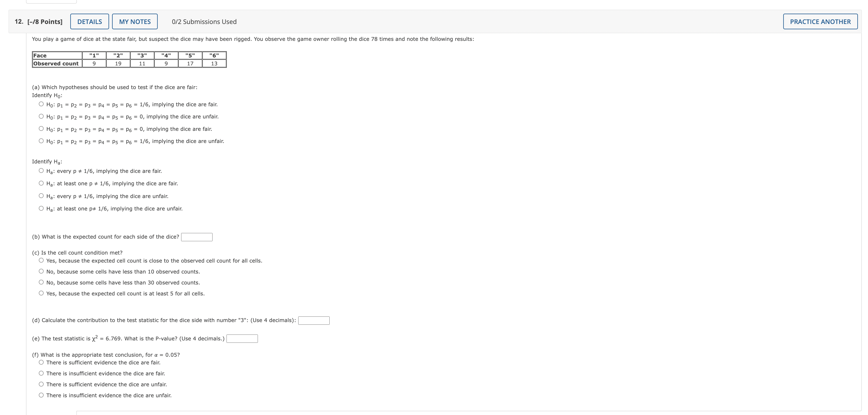Select 'insufficient evidence the dice are unfair'
The image size is (868, 415).
click(x=41, y=395)
